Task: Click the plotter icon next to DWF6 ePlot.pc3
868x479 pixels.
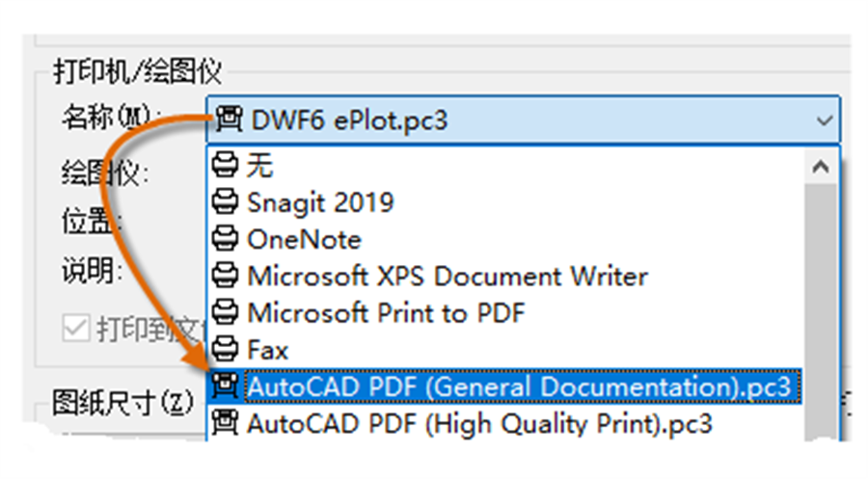Action: (229, 120)
